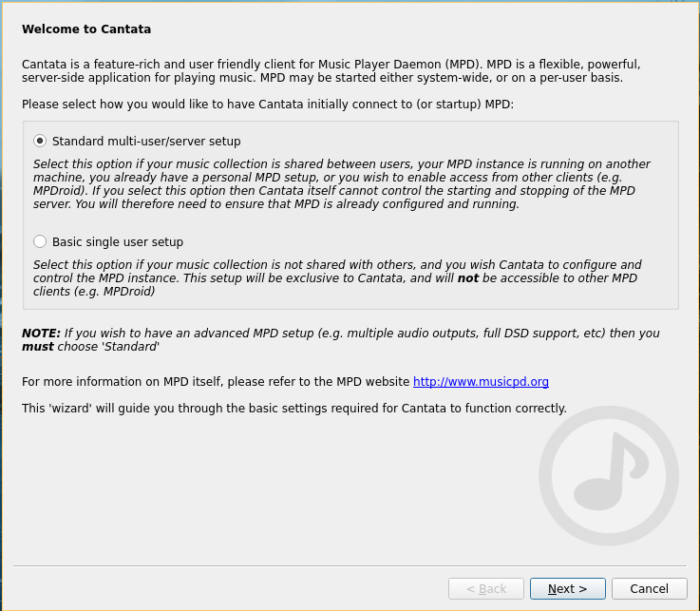Choose the Basic single user setup option
The width and height of the screenshot is (700, 611).
(40, 241)
